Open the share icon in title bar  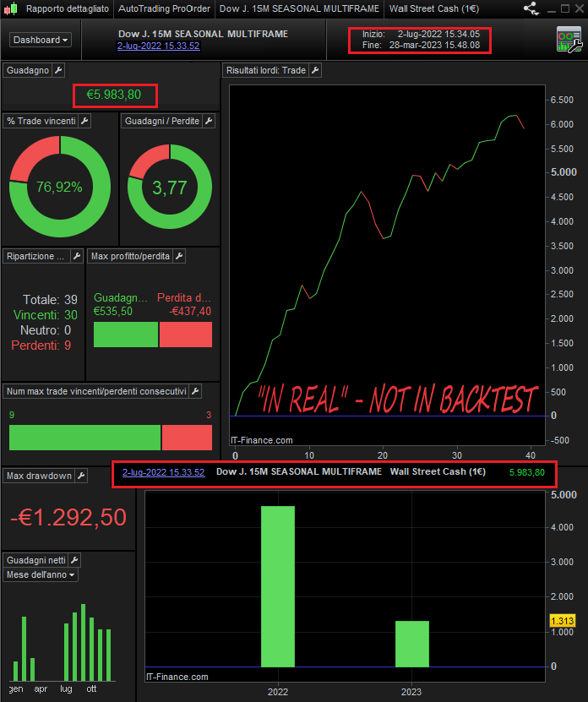coord(531,8)
